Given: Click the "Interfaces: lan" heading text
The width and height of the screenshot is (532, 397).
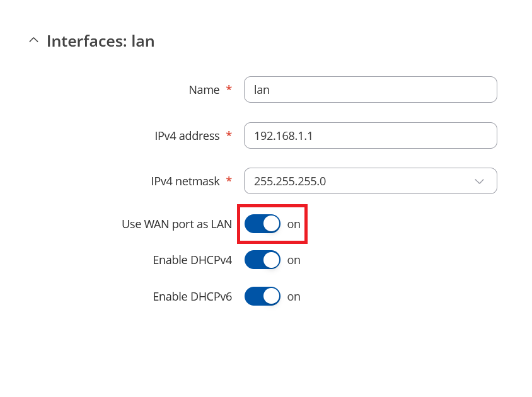Looking at the screenshot, I should click(100, 41).
